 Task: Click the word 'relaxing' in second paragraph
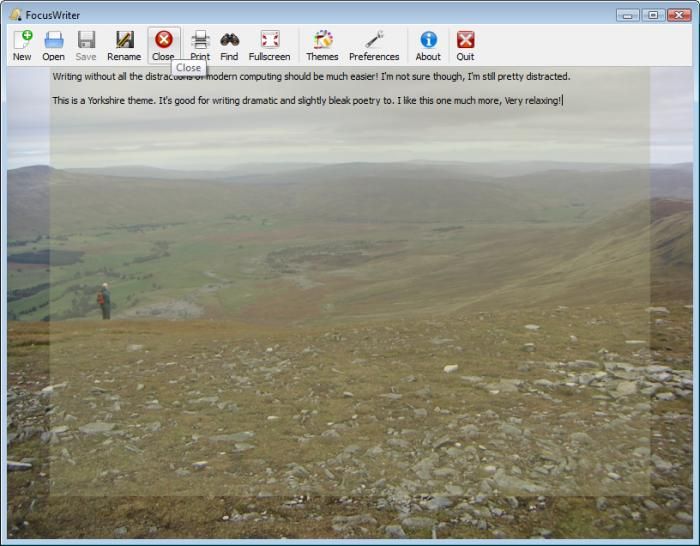(540, 101)
